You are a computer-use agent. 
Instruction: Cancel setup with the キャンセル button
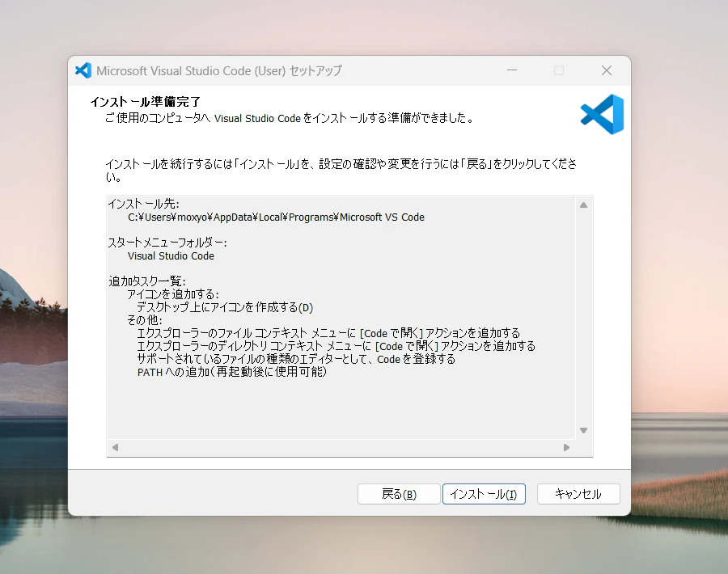[578, 494]
